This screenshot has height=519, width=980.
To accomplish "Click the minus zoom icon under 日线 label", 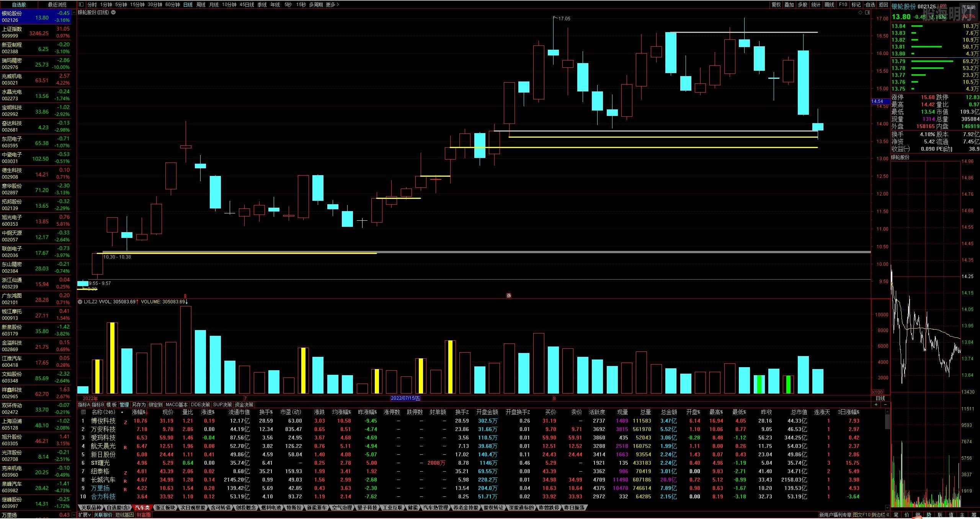I will 885,405.
